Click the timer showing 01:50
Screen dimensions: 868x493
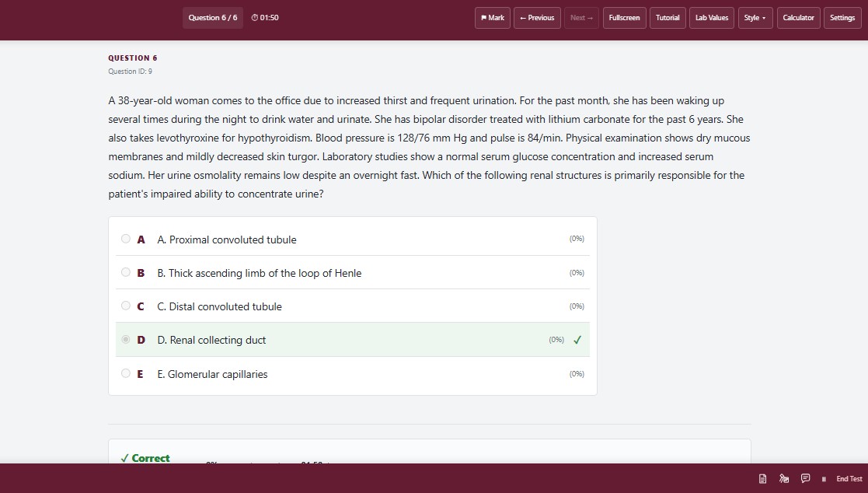(x=265, y=18)
